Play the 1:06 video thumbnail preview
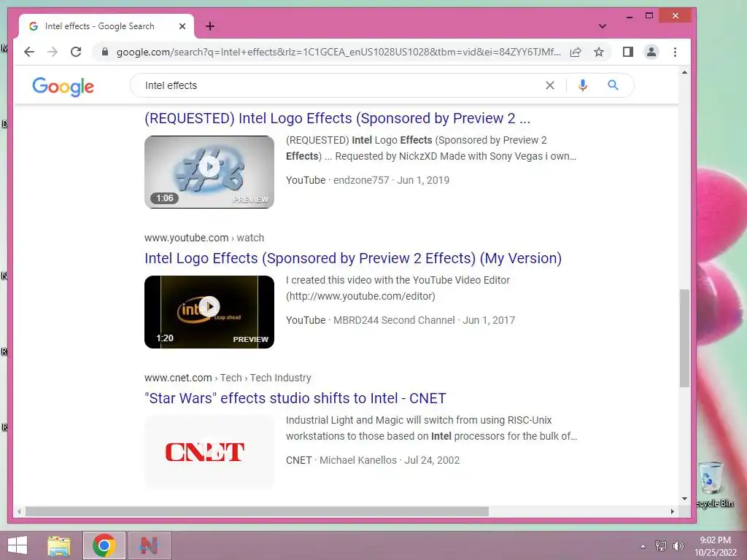This screenshot has height=560, width=747. (x=209, y=172)
